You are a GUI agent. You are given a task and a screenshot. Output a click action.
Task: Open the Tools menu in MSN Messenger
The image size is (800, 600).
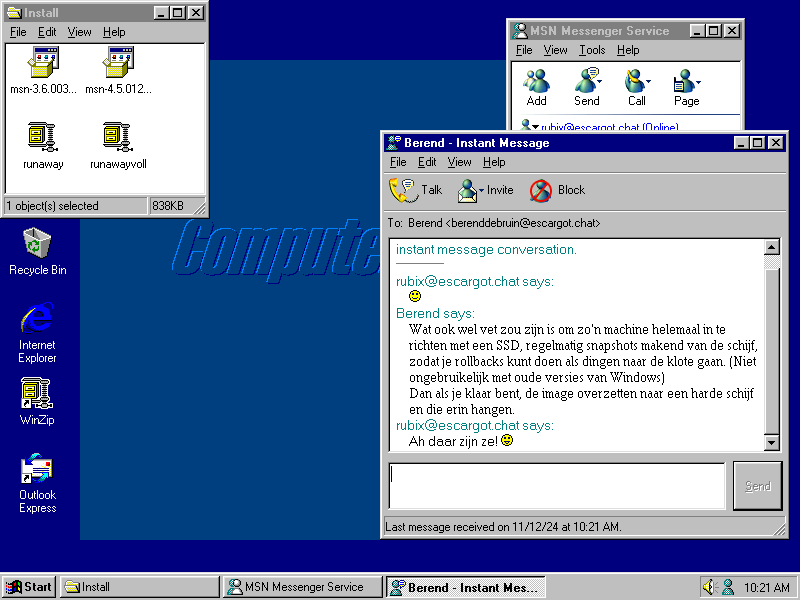point(592,50)
